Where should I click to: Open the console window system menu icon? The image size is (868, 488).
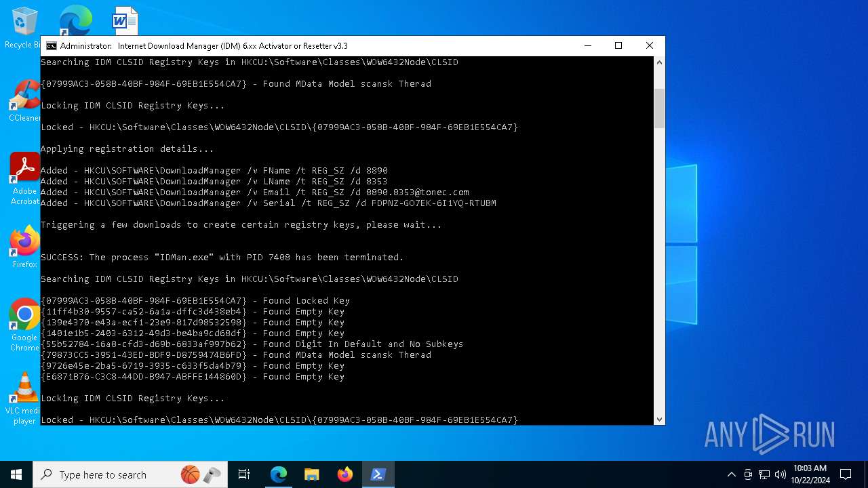point(51,46)
